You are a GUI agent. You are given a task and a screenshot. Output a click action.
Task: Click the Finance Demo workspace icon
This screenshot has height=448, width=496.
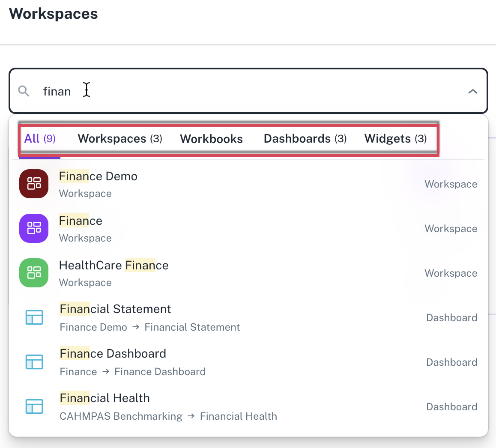34,184
